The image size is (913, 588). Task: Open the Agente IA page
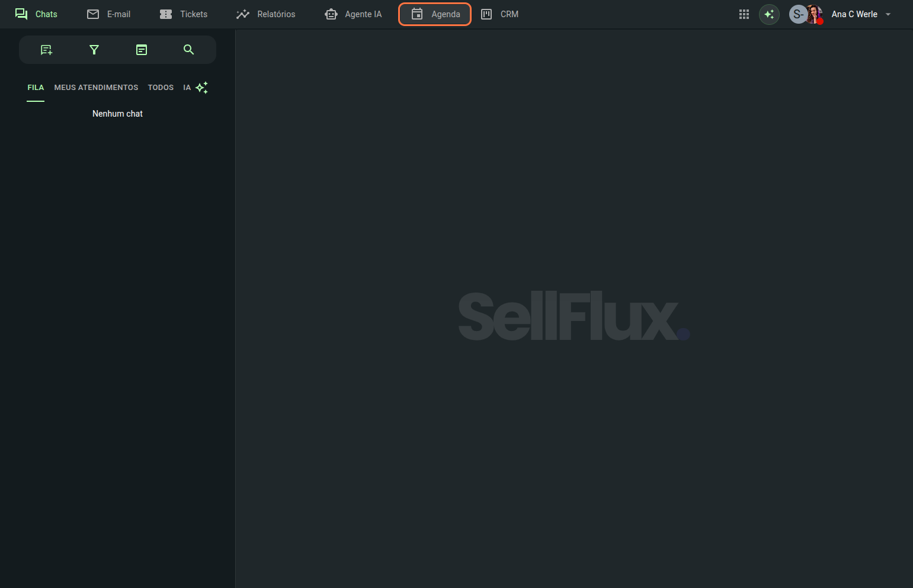point(354,14)
